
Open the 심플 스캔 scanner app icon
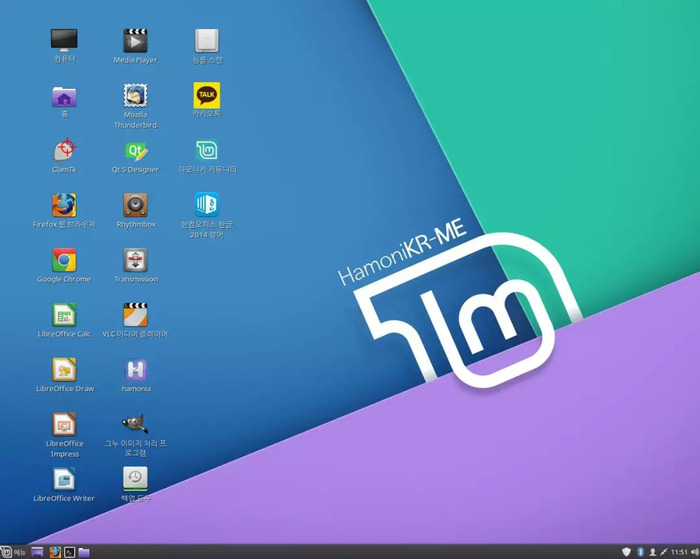[207, 40]
